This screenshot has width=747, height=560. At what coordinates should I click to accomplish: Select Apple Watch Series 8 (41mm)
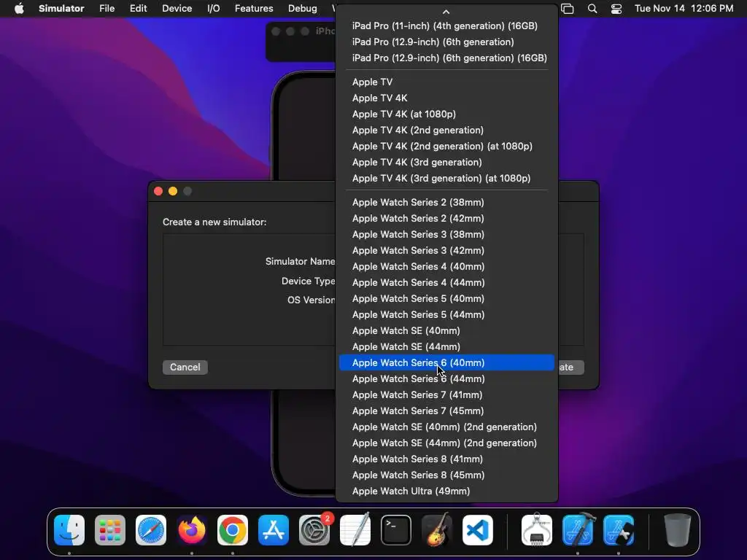(x=447, y=459)
